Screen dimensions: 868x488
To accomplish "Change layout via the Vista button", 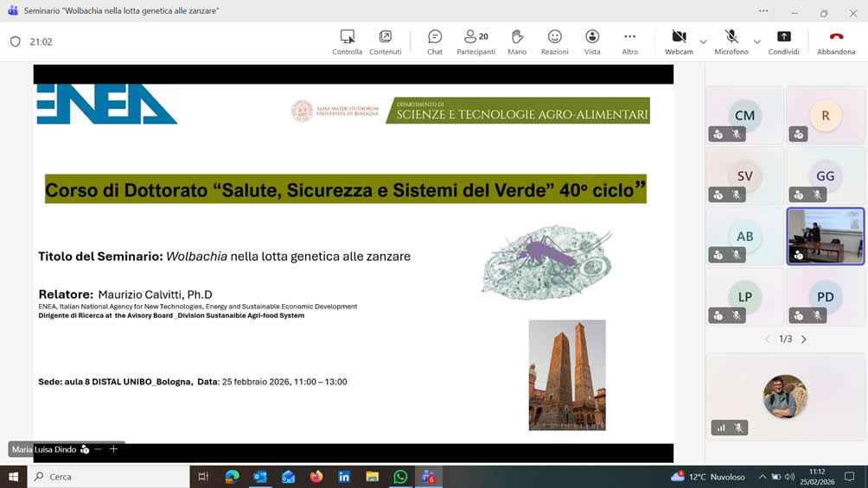I will click(592, 42).
